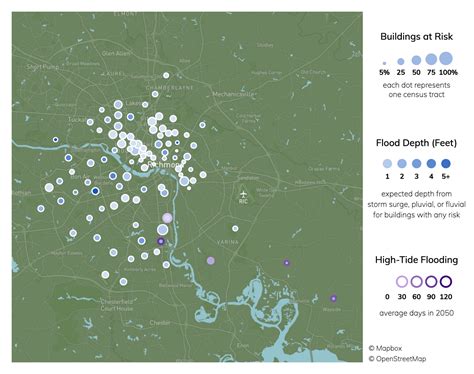Screen dimensions: 474x374
Task: Select the northernmost census tract dot
Action: pyautogui.click(x=166, y=75)
